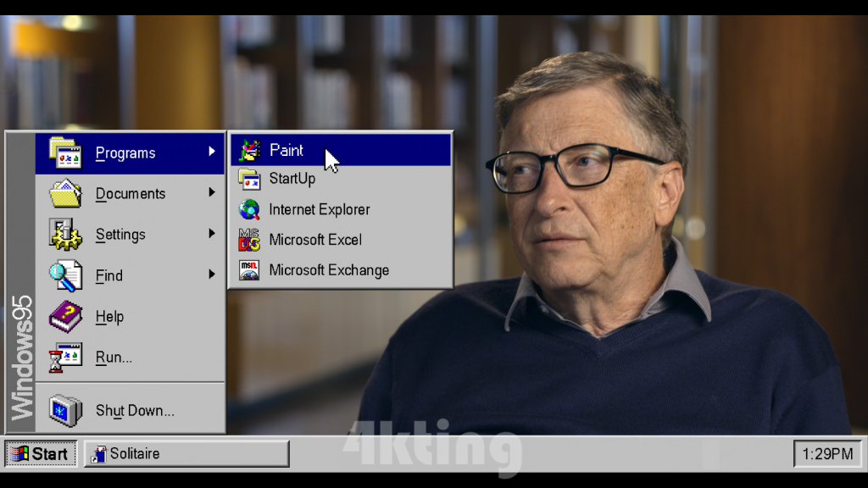The height and width of the screenshot is (488, 868).
Task: Select Find in the Start menu
Action: [x=130, y=275]
